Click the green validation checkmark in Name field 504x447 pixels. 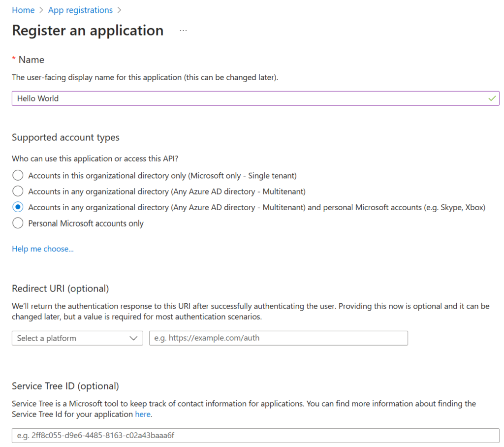(x=491, y=98)
